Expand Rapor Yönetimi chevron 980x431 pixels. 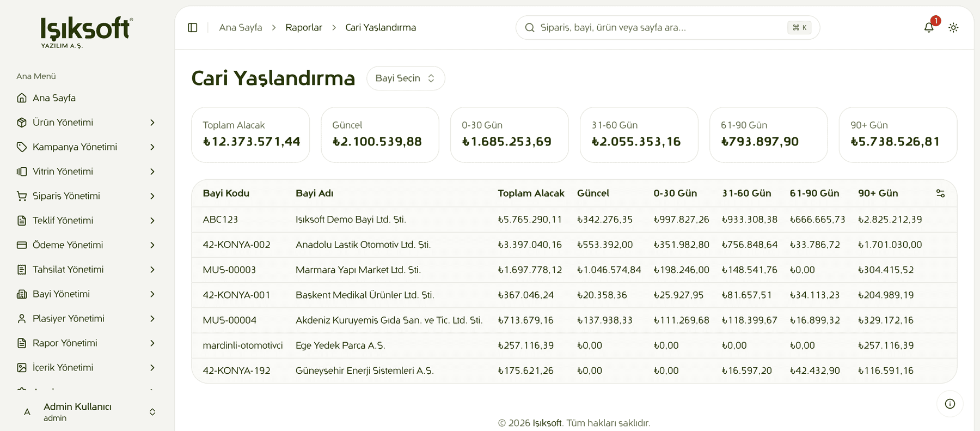pos(152,343)
